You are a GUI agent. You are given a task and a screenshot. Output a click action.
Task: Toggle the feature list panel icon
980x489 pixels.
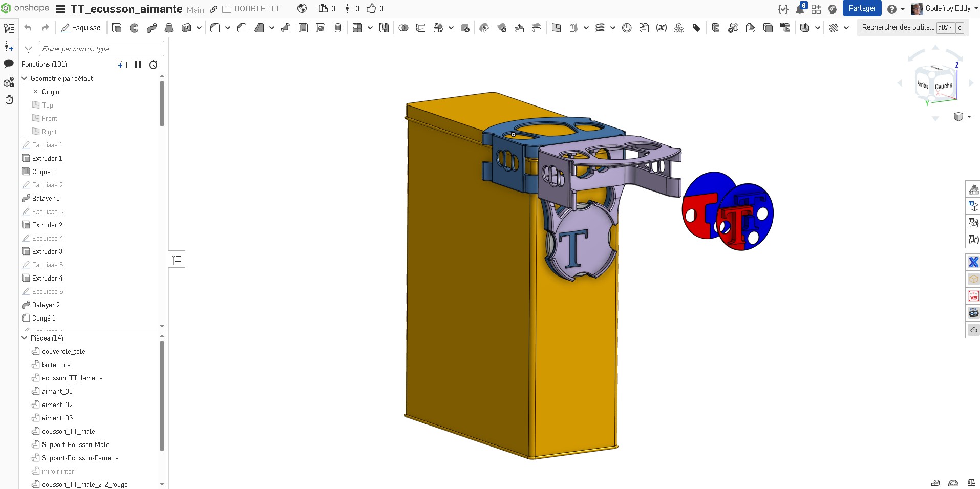(9, 28)
